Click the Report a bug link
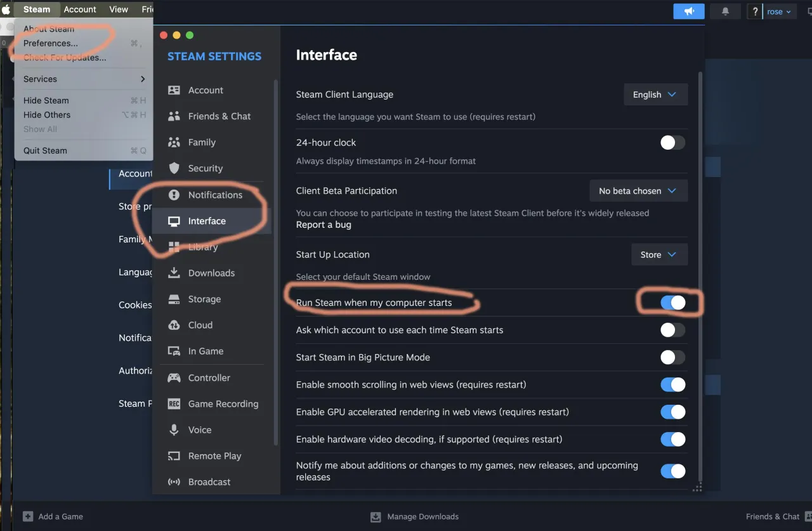812x531 pixels. click(x=324, y=224)
